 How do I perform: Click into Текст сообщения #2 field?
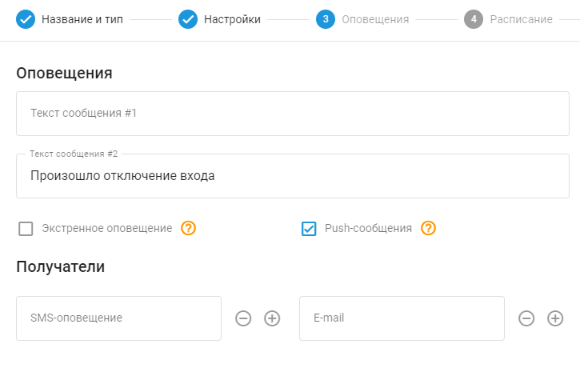pyautogui.click(x=293, y=176)
